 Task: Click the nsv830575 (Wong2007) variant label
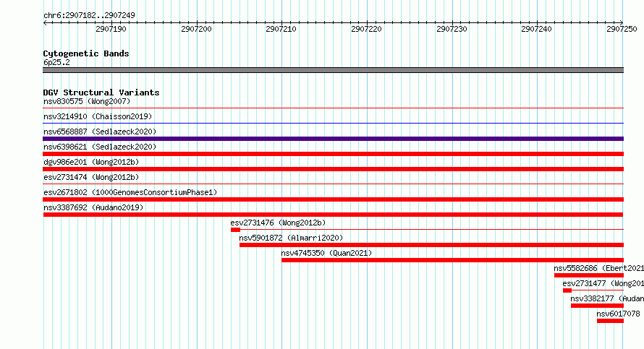pos(87,101)
